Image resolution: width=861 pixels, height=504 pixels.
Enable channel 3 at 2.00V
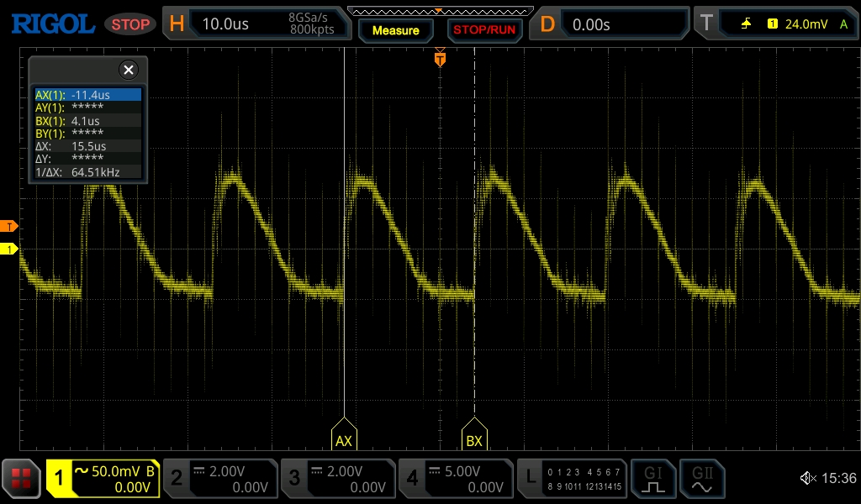point(338,479)
